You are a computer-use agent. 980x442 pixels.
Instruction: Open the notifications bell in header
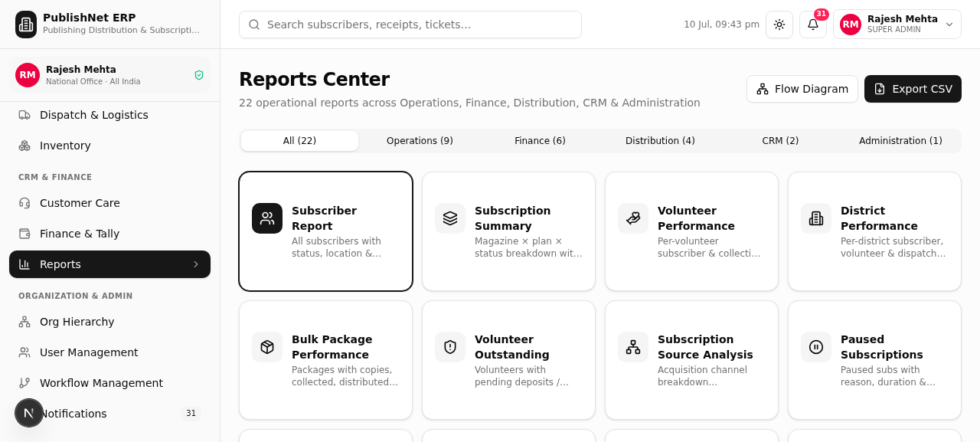tap(813, 25)
